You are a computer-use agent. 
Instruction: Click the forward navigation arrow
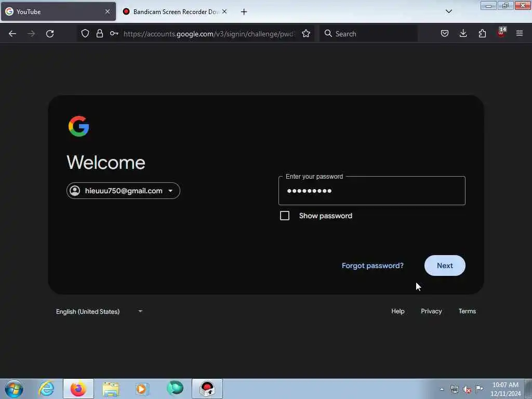[x=31, y=34]
